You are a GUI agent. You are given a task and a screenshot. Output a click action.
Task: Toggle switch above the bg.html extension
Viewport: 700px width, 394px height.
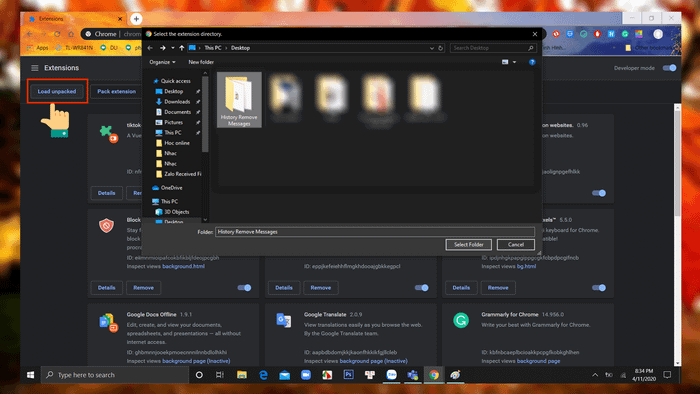[599, 288]
